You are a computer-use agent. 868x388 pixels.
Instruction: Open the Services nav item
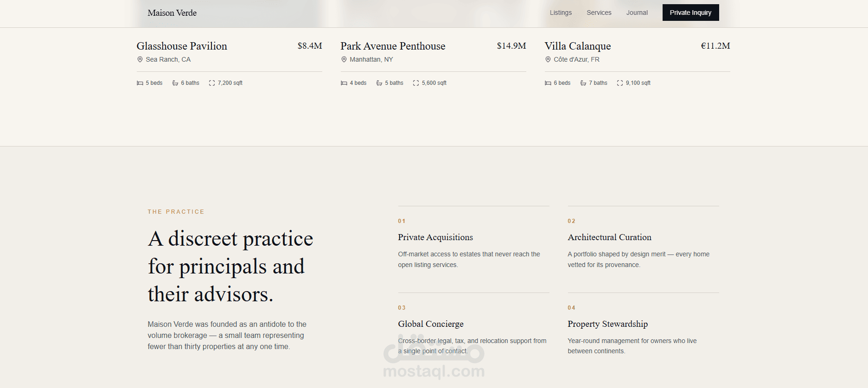pos(599,13)
